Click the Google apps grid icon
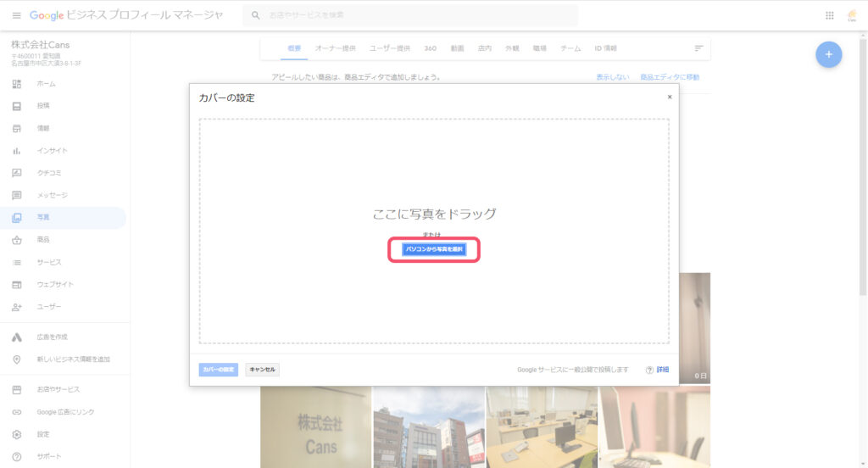 pyautogui.click(x=829, y=15)
